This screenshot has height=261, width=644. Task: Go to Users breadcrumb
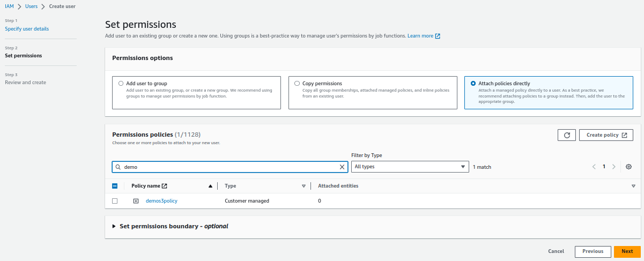pyautogui.click(x=31, y=6)
